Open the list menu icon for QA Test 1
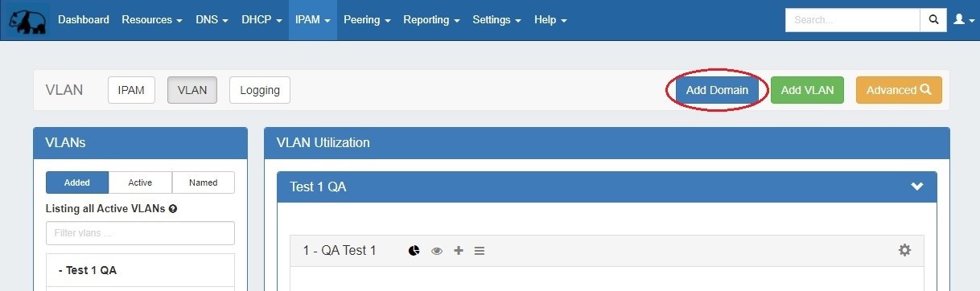This screenshot has width=980, height=291. point(480,251)
